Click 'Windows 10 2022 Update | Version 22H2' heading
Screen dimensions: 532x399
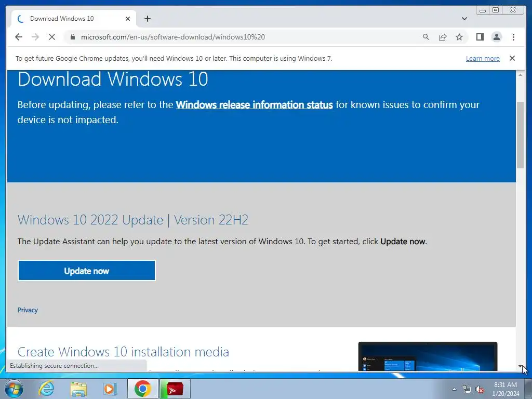(132, 220)
